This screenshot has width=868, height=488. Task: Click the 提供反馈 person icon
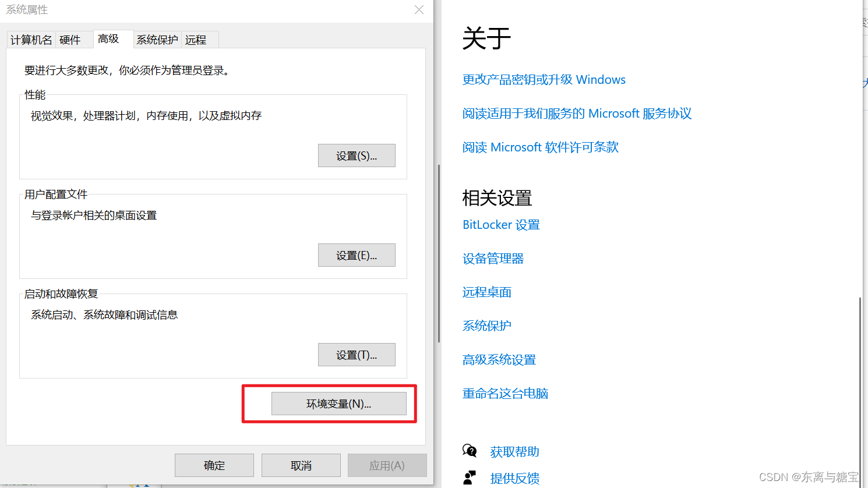pyautogui.click(x=470, y=478)
